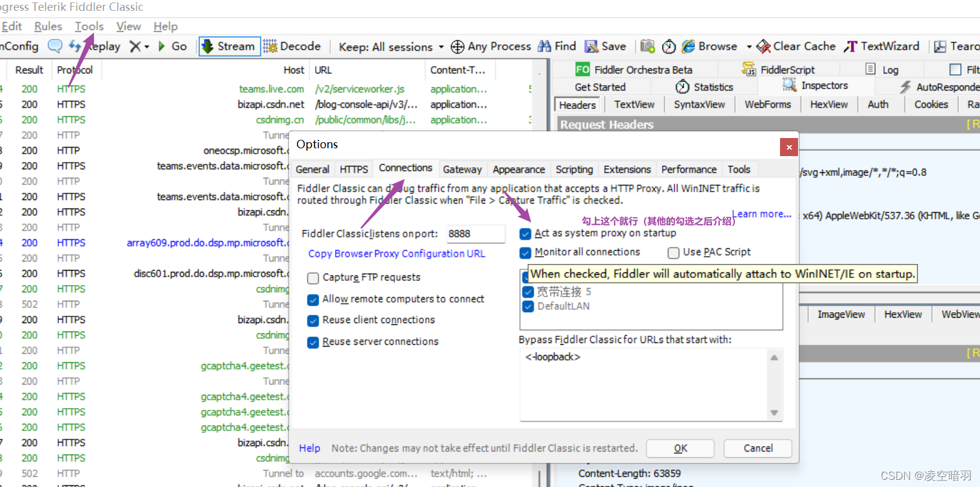The height and width of the screenshot is (487, 980).
Task: Open the SyntaxView request inspector tab
Action: (x=699, y=105)
